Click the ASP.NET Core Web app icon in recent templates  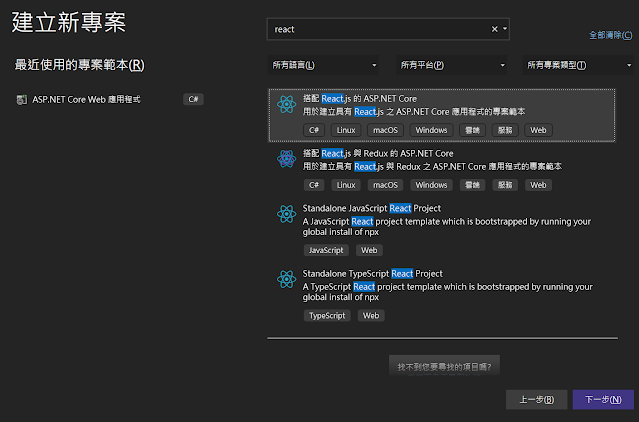tap(21, 99)
